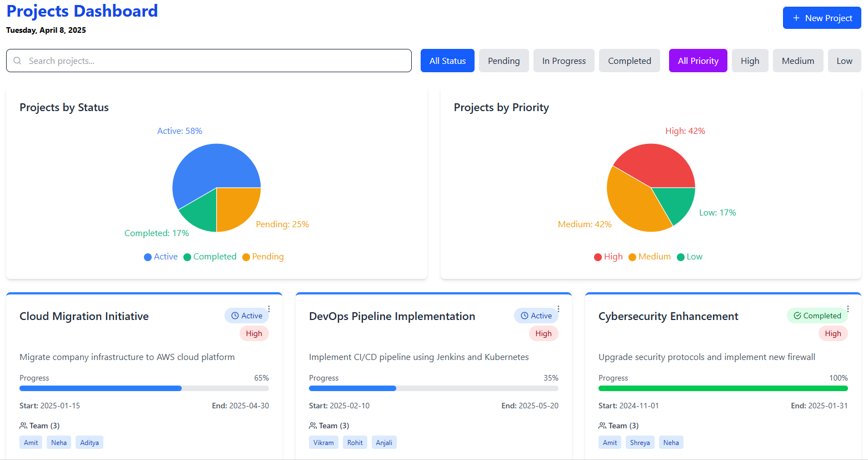Switch to the Medium priority filter

(798, 61)
